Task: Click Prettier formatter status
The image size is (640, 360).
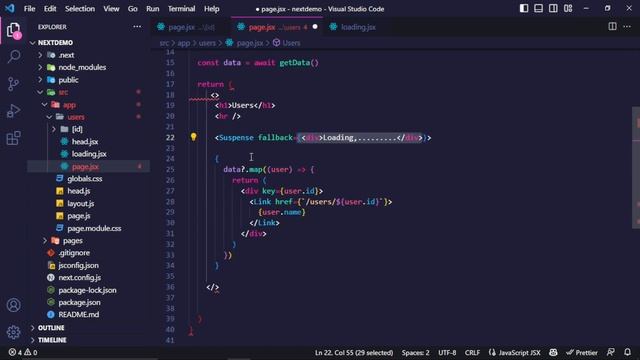Action: (582, 352)
